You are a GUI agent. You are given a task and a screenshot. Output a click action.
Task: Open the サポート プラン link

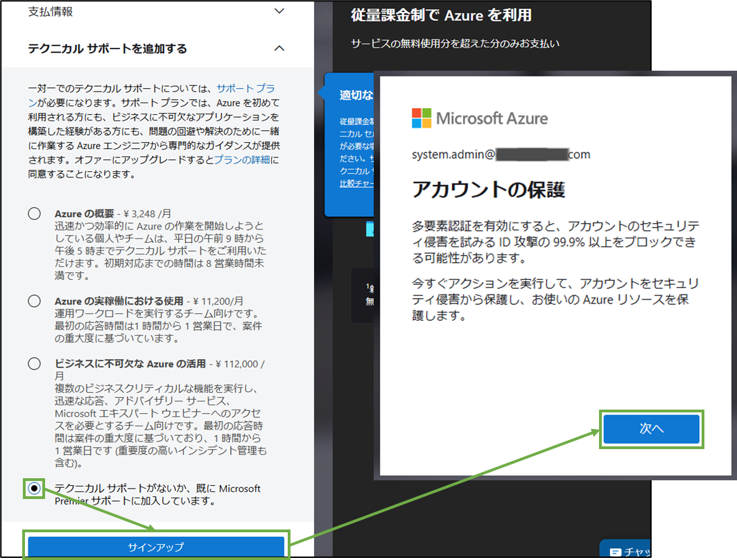click(246, 88)
